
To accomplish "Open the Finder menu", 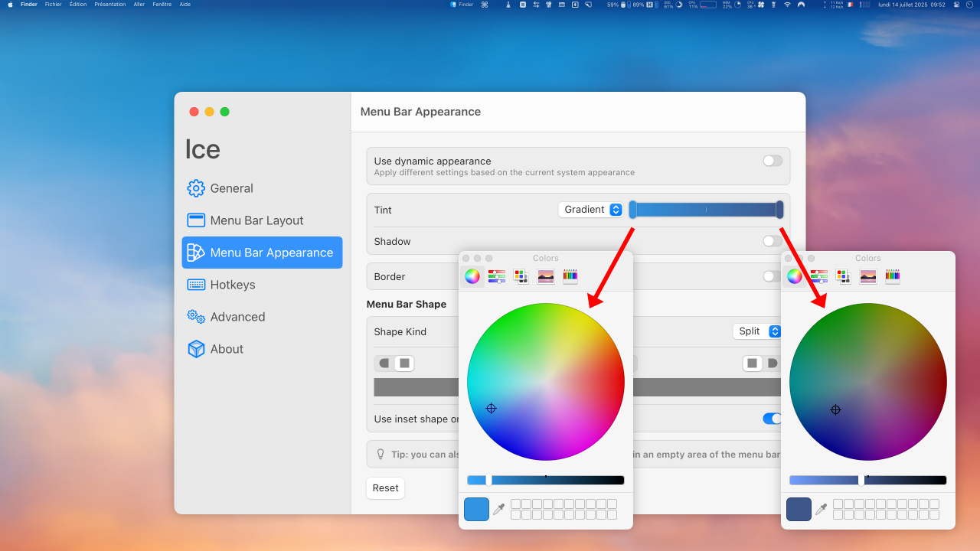I will 28,5.
